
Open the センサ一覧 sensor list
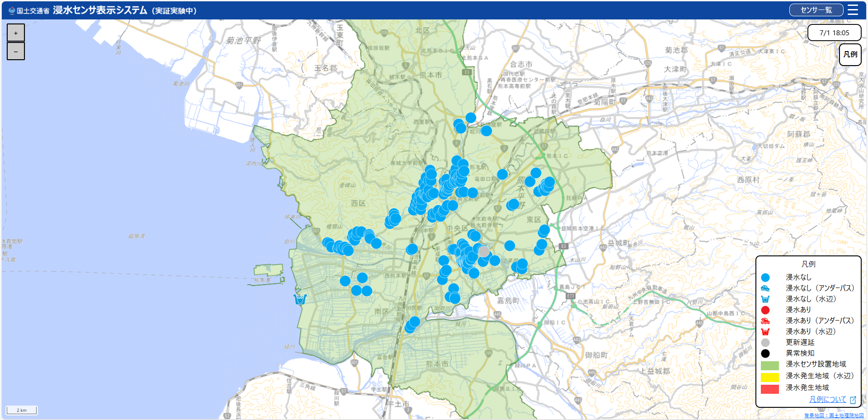coord(816,10)
